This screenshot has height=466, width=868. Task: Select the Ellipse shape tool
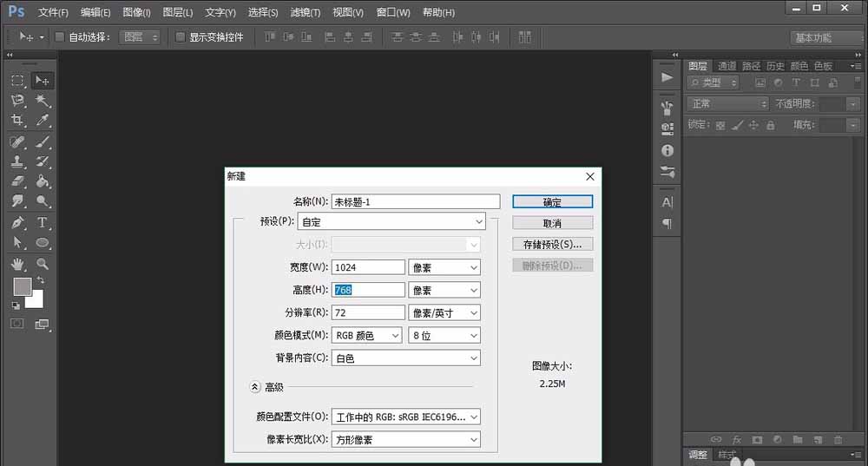coord(42,242)
